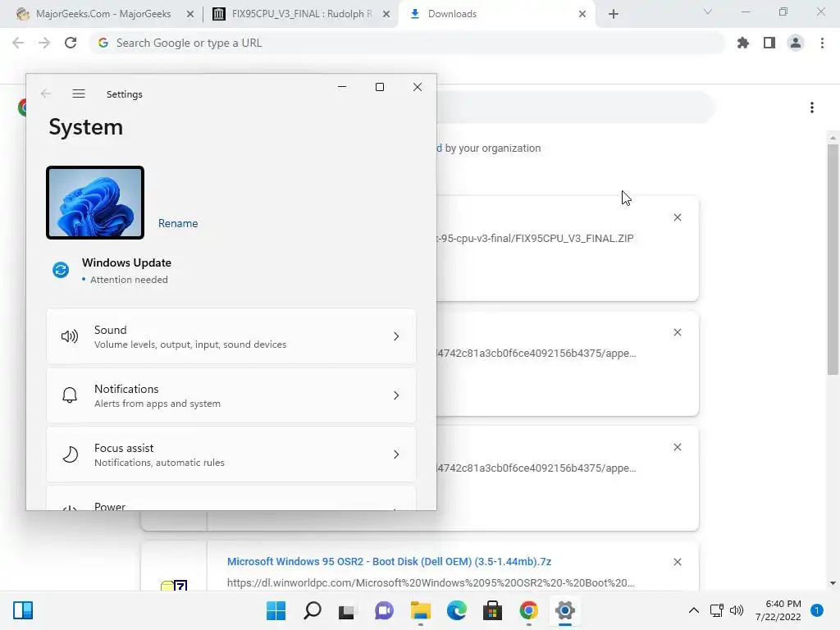Open Google Chrome from the taskbar
The height and width of the screenshot is (630, 840).
pyautogui.click(x=529, y=610)
